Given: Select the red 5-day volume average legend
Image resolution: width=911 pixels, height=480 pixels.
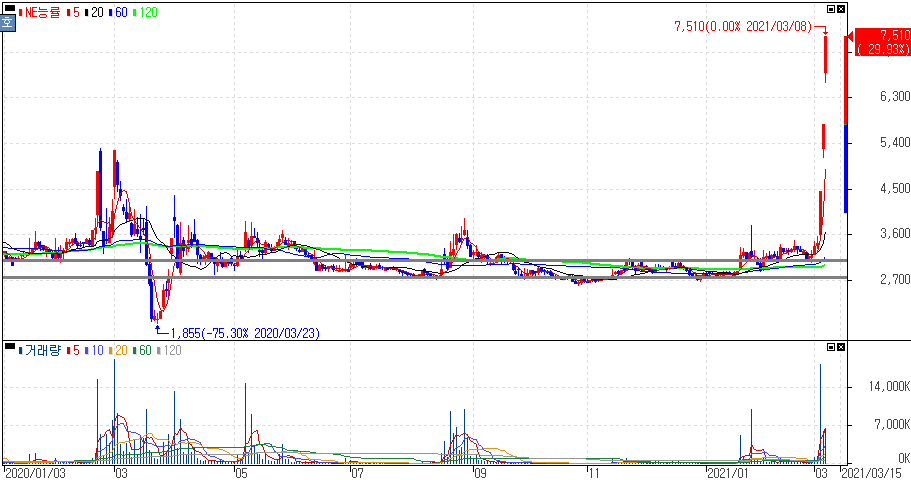Looking at the screenshot, I should 73,350.
